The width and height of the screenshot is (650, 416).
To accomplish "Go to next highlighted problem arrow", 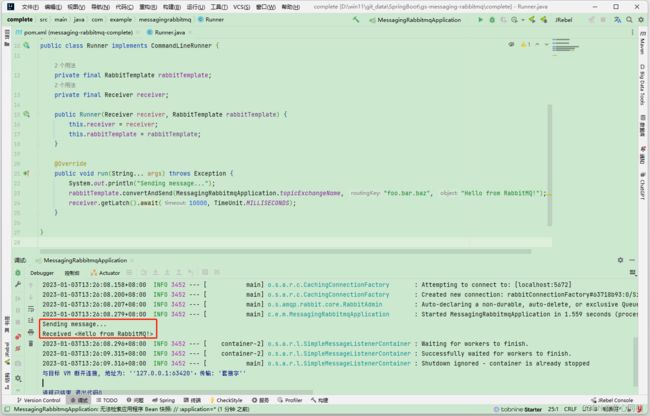I will (546, 44).
